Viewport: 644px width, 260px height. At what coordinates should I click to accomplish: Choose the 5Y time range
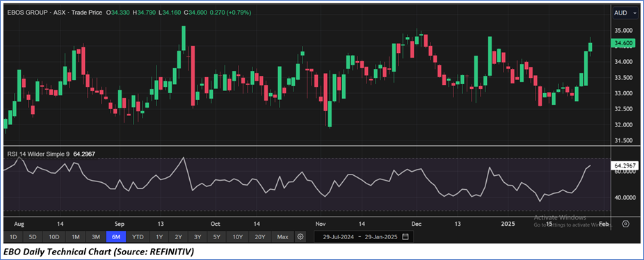[x=217, y=237]
